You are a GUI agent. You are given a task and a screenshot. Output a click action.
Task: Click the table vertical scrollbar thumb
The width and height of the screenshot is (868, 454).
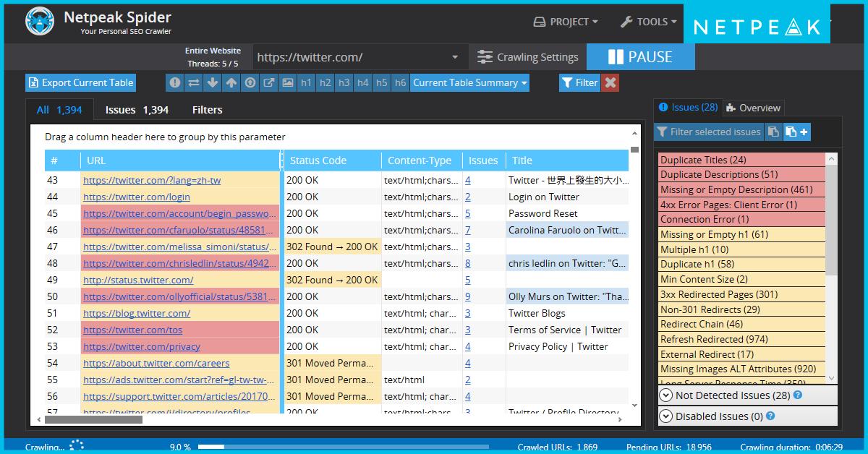tap(634, 150)
